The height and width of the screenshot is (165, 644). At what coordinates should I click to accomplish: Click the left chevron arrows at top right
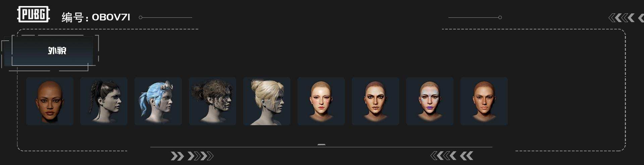pos(626,18)
